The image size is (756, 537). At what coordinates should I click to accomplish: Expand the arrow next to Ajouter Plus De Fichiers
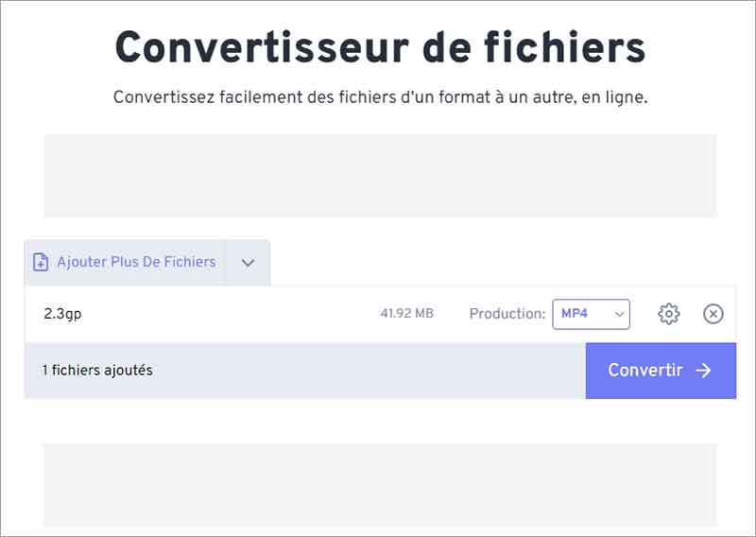248,263
